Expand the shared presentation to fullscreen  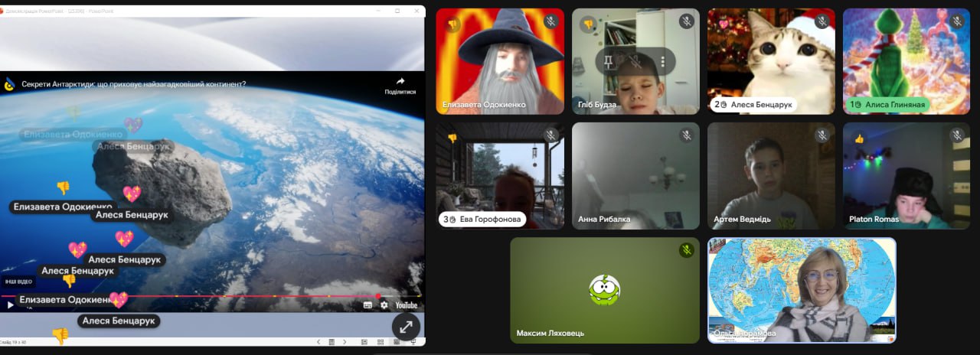[406, 327]
